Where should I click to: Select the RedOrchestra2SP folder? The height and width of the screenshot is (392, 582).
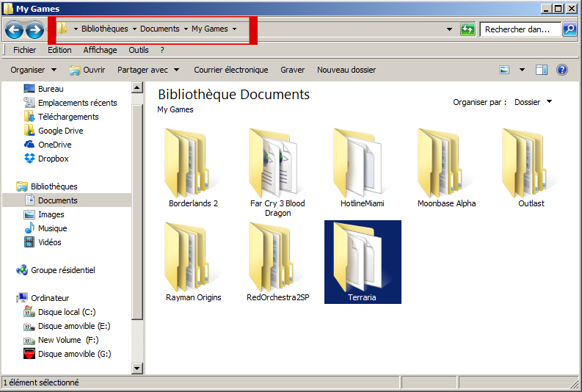tap(277, 262)
